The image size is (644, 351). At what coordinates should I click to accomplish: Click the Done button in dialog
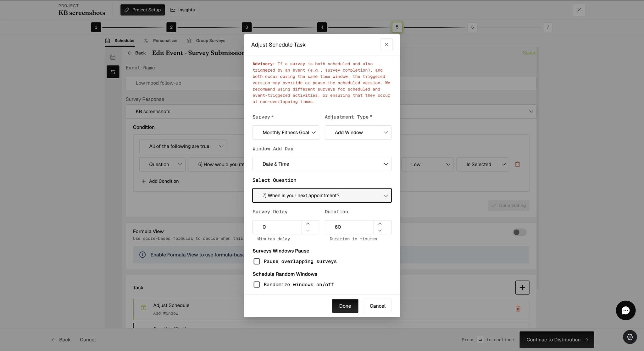click(345, 306)
